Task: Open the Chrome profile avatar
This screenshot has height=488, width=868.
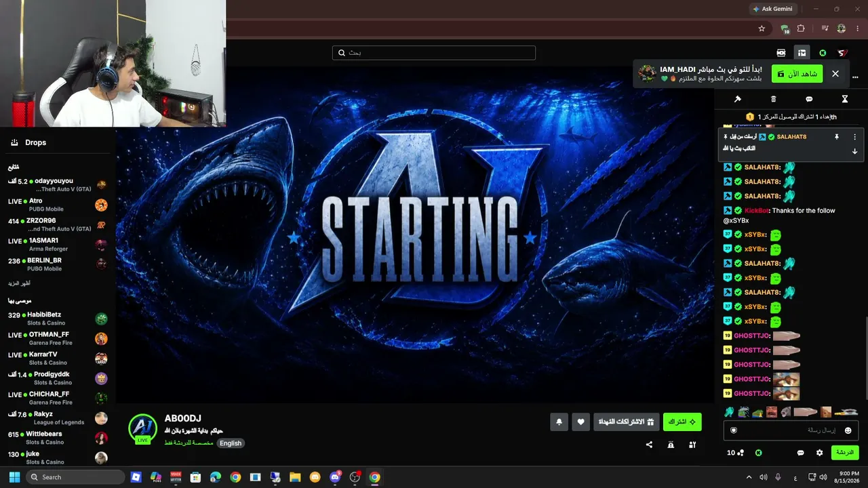Action: [x=842, y=28]
